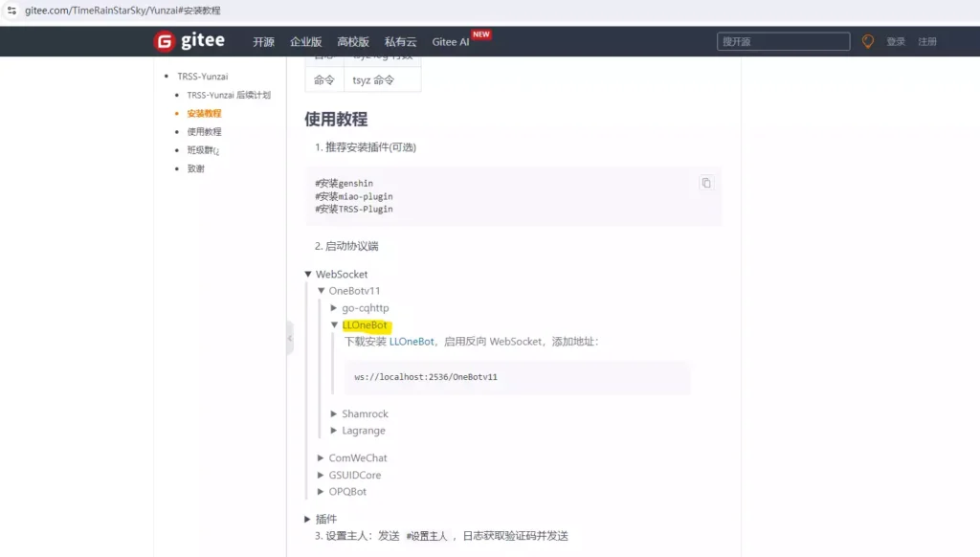Expand the ComWeChat section

pyautogui.click(x=321, y=457)
